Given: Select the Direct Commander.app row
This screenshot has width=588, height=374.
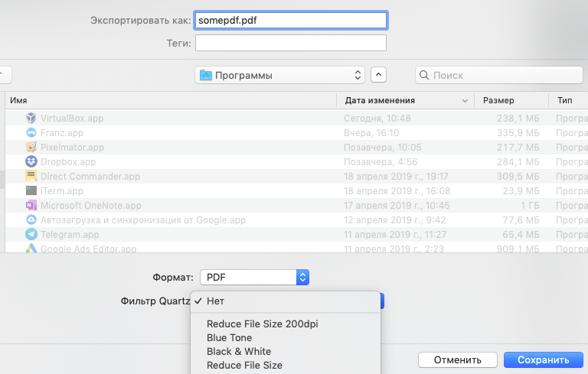Looking at the screenshot, I should [x=296, y=176].
